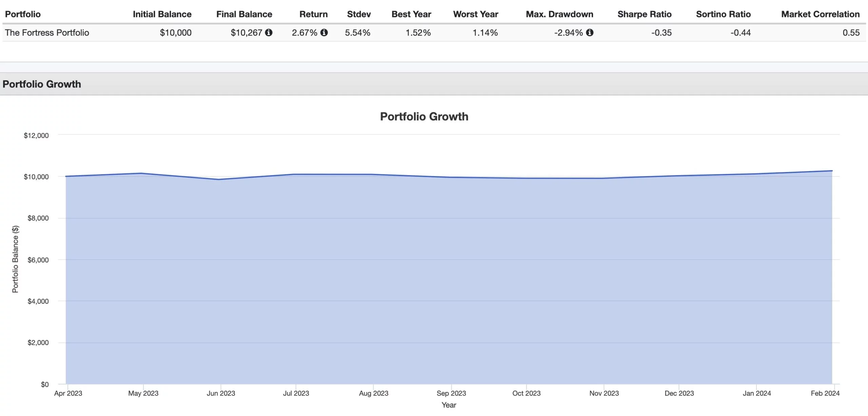
Task: Click the Jan 2024 x-axis label
Action: 757,393
